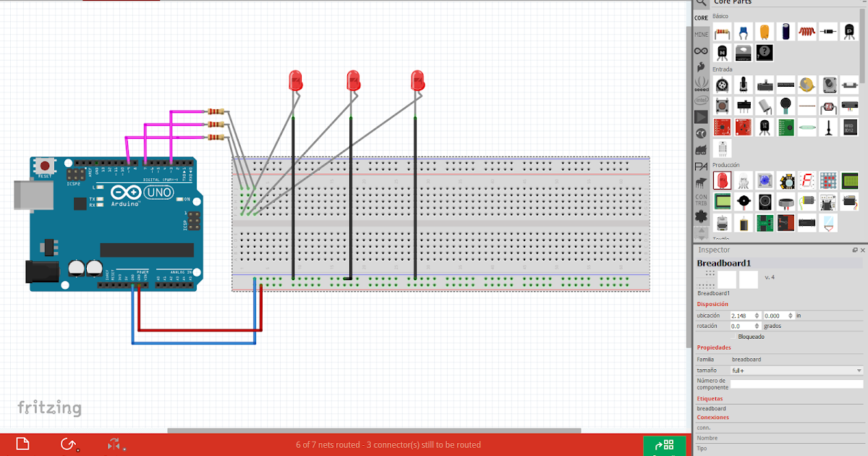Increment rotación using its stepper arrow

[x=757, y=324]
